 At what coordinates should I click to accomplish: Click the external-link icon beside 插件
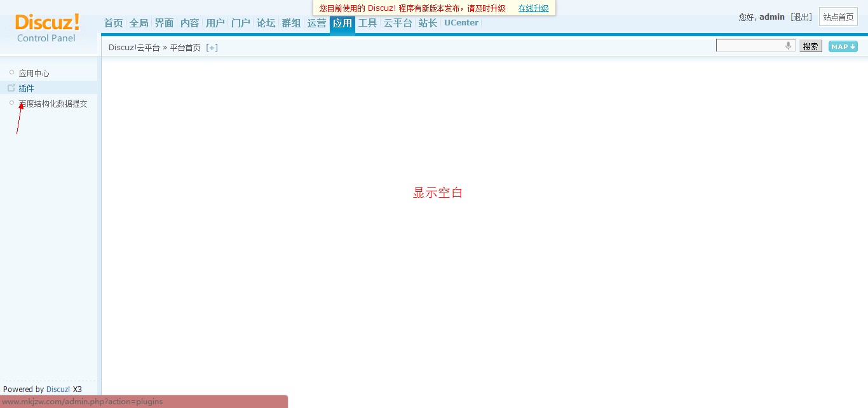click(11, 88)
